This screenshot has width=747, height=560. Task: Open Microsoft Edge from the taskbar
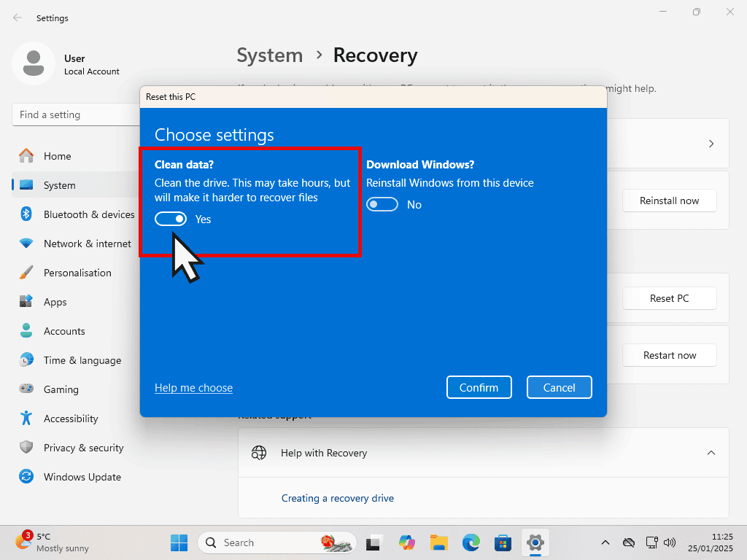(471, 542)
